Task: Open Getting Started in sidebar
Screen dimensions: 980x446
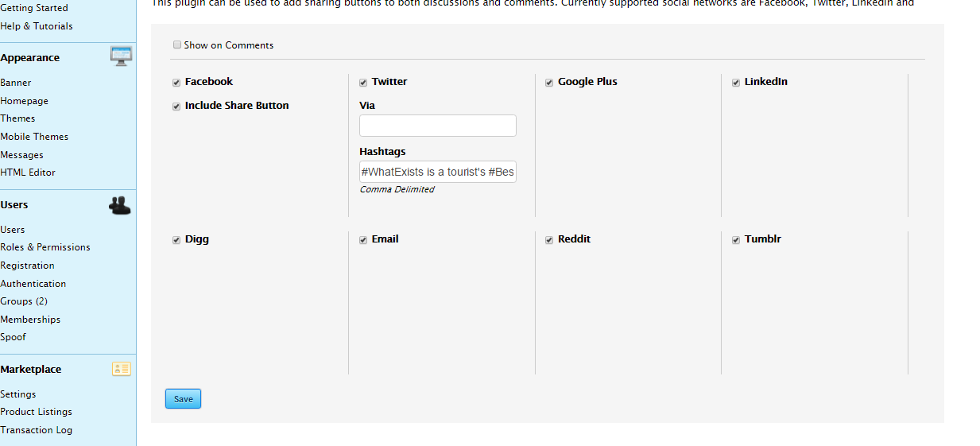Action: click(x=34, y=8)
